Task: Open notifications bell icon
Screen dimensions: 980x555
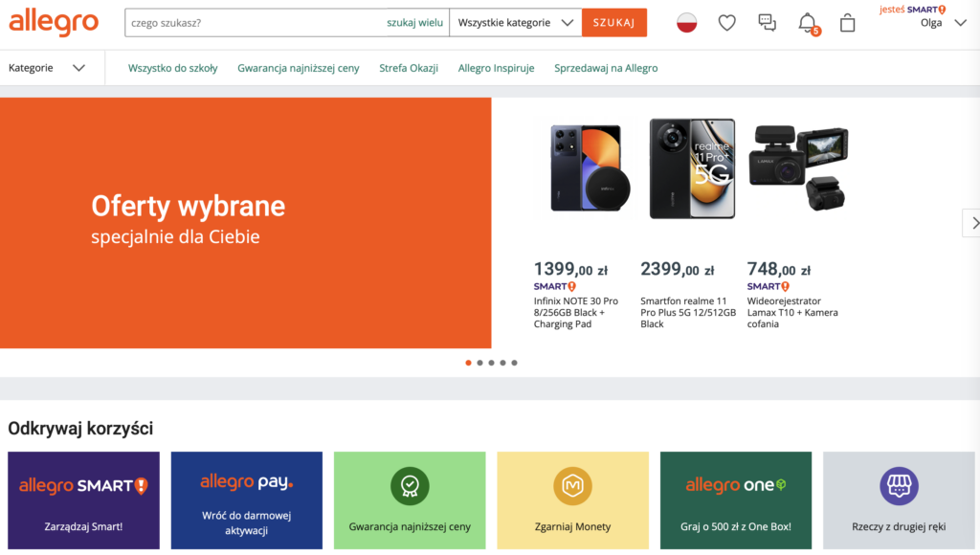Action: (808, 23)
